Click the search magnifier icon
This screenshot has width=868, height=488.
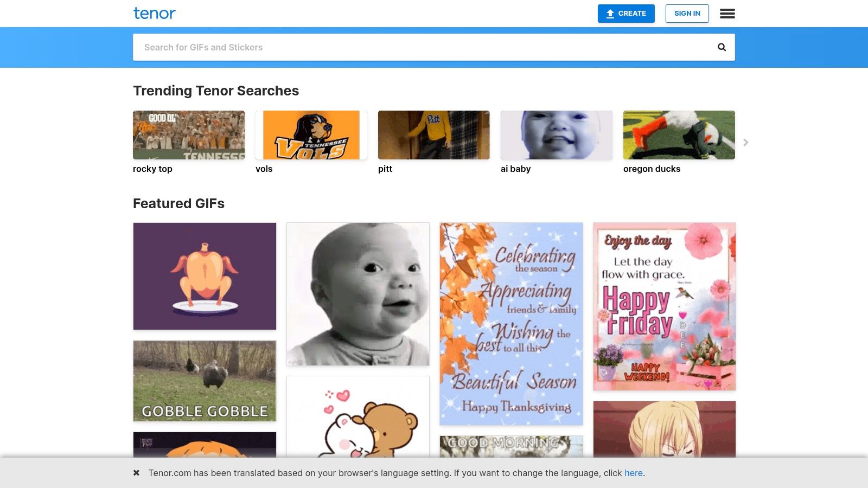pos(722,47)
